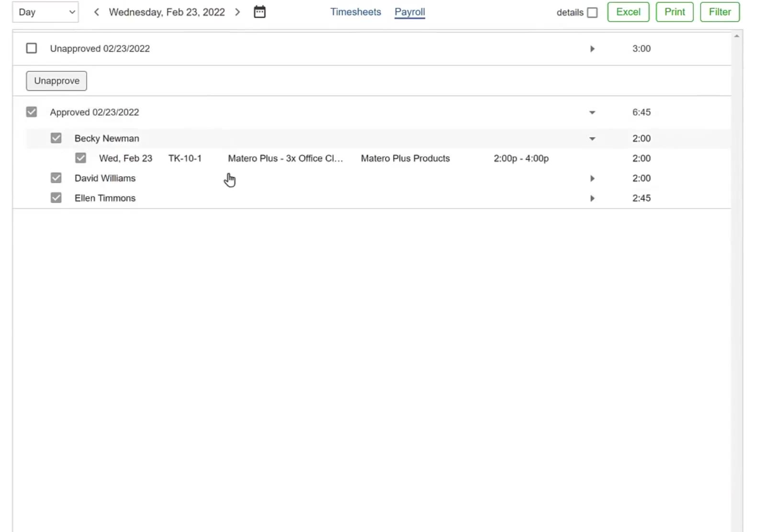The image size is (766, 532).
Task: Switch to the Timesheets tab
Action: click(x=356, y=12)
